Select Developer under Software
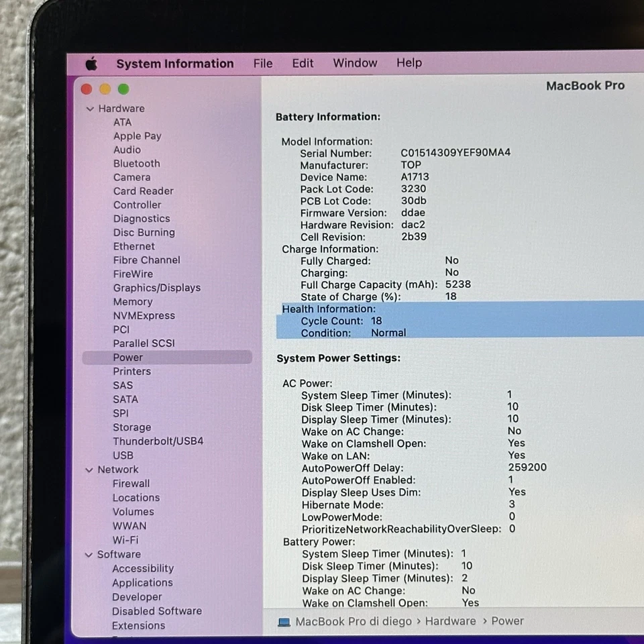 coord(137,597)
